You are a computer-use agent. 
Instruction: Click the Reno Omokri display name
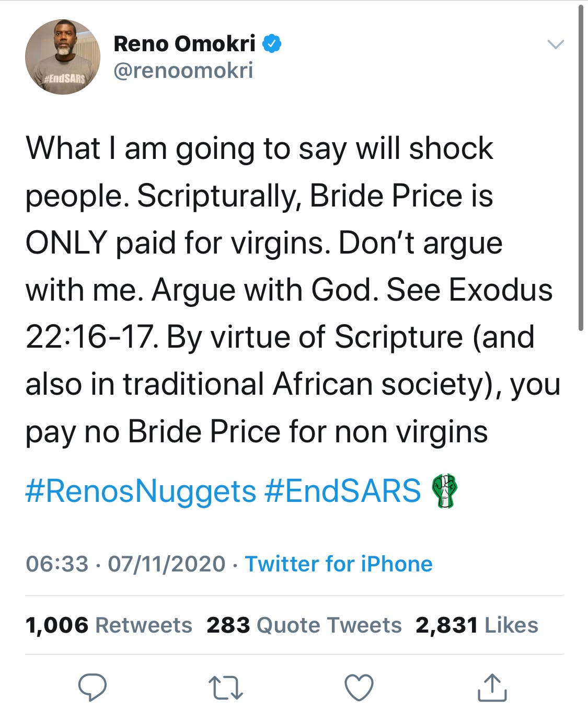185,44
